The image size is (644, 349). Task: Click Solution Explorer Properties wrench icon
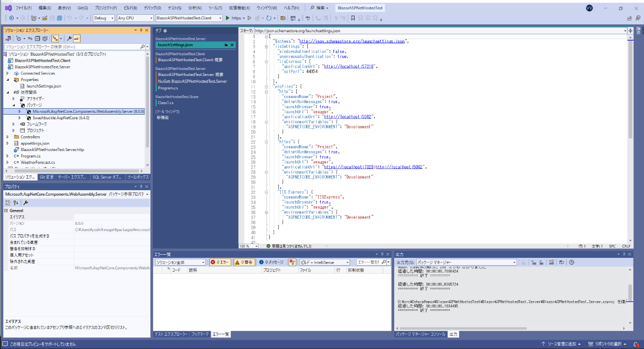[x=69, y=39]
